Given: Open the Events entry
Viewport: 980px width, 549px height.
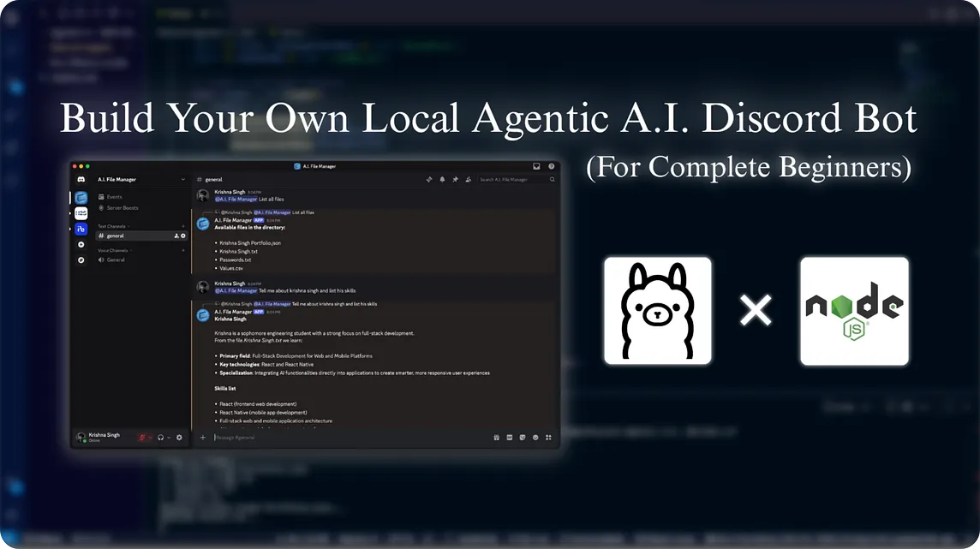Looking at the screenshot, I should (110, 197).
